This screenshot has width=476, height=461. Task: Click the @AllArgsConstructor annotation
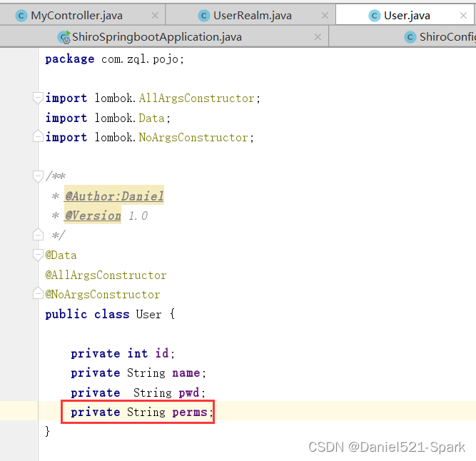106,275
